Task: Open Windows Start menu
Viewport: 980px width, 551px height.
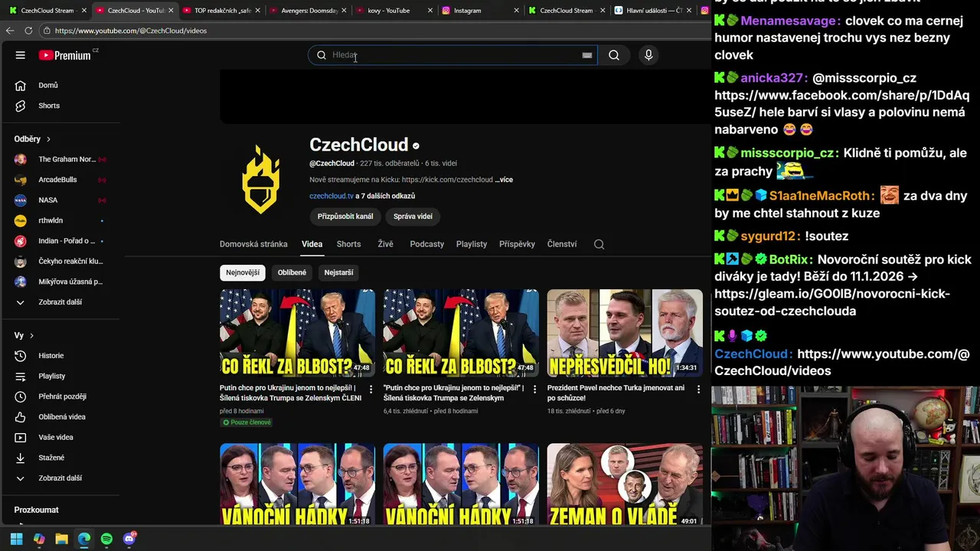Action: click(16, 539)
